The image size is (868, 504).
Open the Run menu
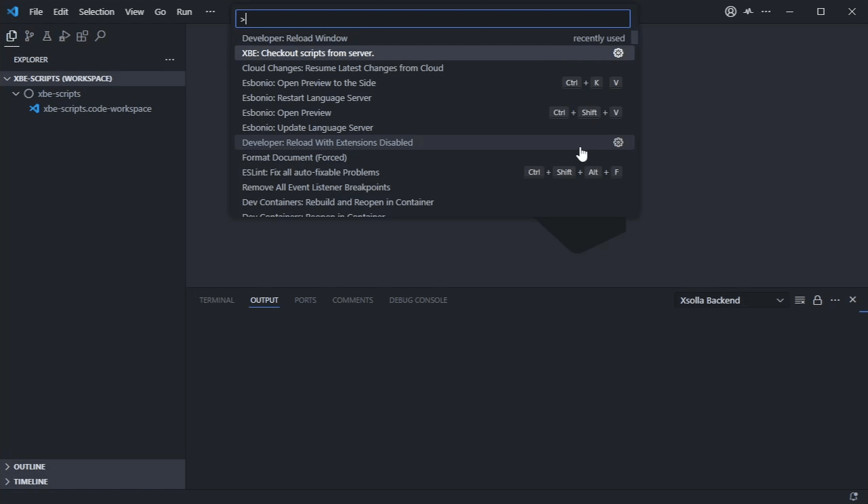click(184, 12)
